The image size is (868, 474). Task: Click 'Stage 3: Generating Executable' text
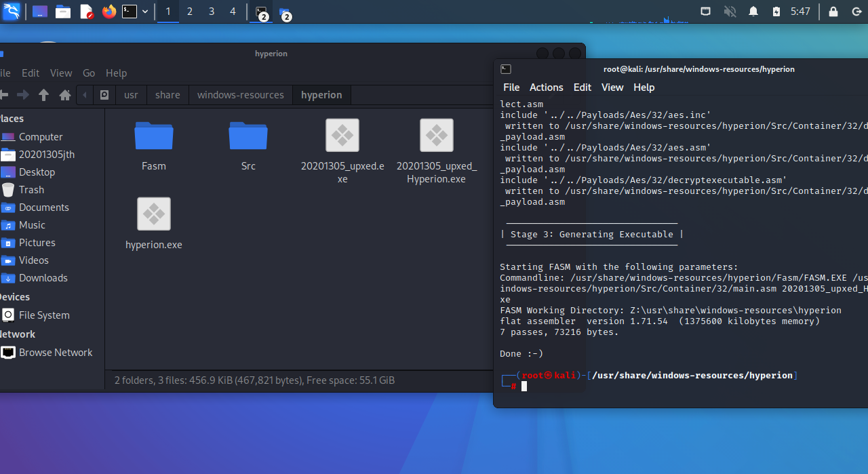click(x=592, y=235)
